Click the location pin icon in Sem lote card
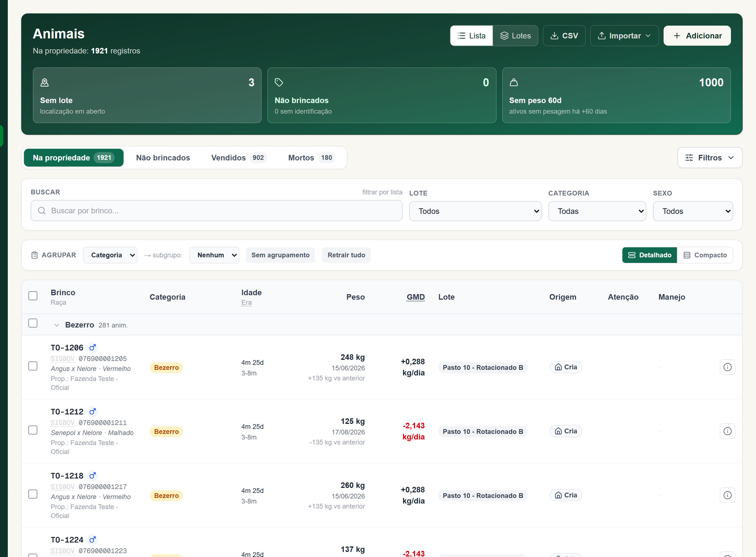Screen dimensions: 756x557 [45, 82]
